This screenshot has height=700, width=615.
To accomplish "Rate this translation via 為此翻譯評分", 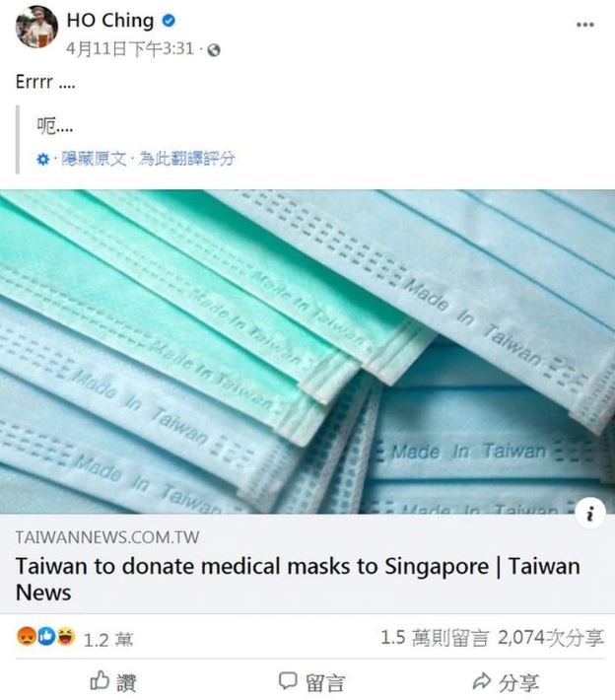I will [186, 159].
